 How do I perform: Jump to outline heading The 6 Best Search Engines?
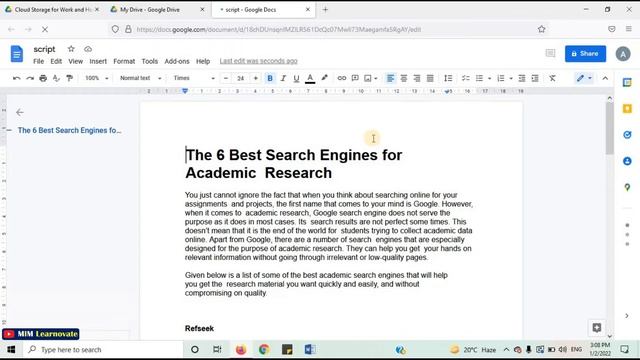tap(69, 130)
